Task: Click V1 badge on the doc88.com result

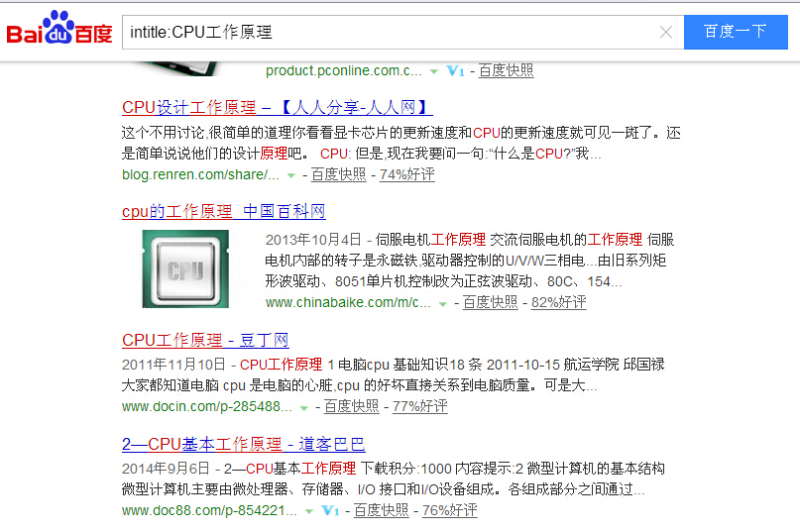Action: point(330,511)
